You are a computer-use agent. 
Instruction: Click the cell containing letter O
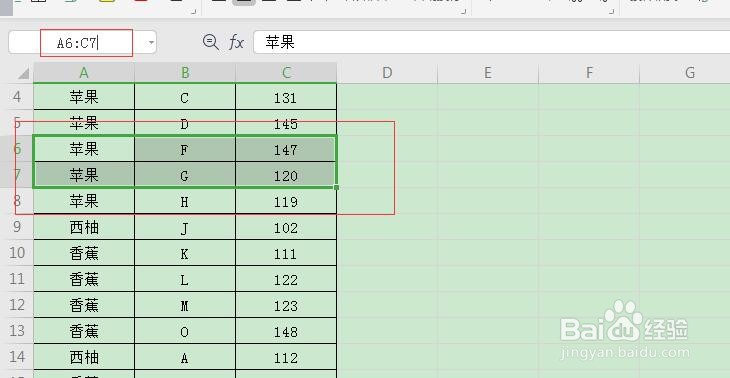click(185, 331)
